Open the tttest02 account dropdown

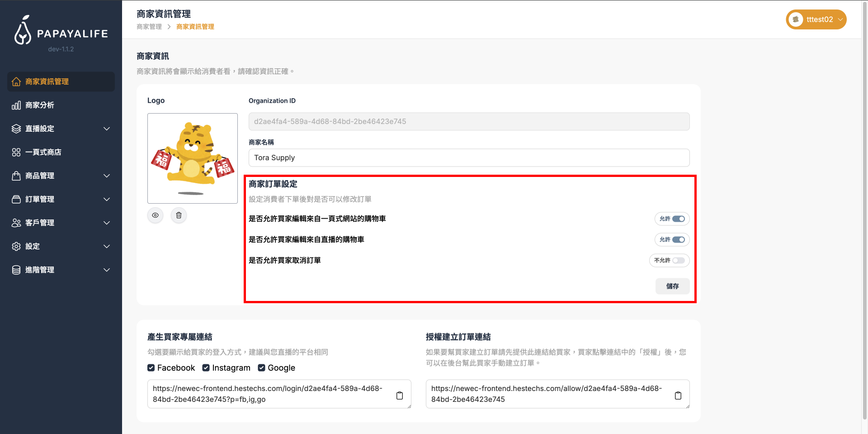click(x=840, y=19)
